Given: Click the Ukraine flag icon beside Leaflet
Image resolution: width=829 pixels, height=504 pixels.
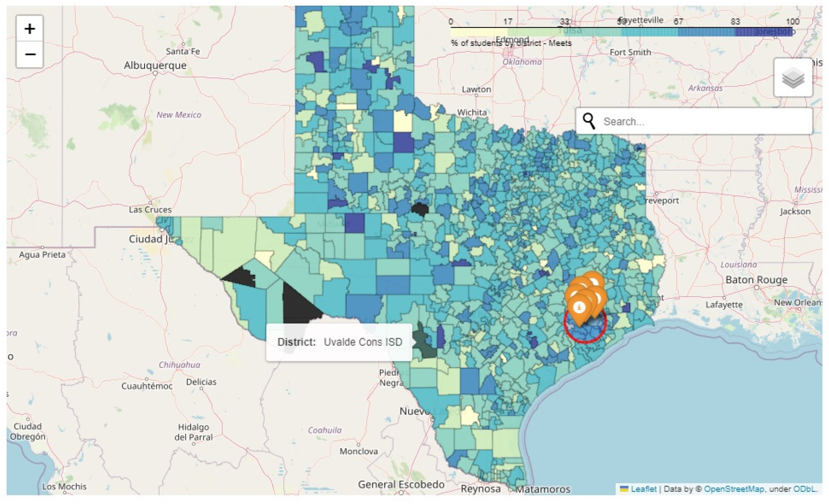Looking at the screenshot, I should click(624, 489).
